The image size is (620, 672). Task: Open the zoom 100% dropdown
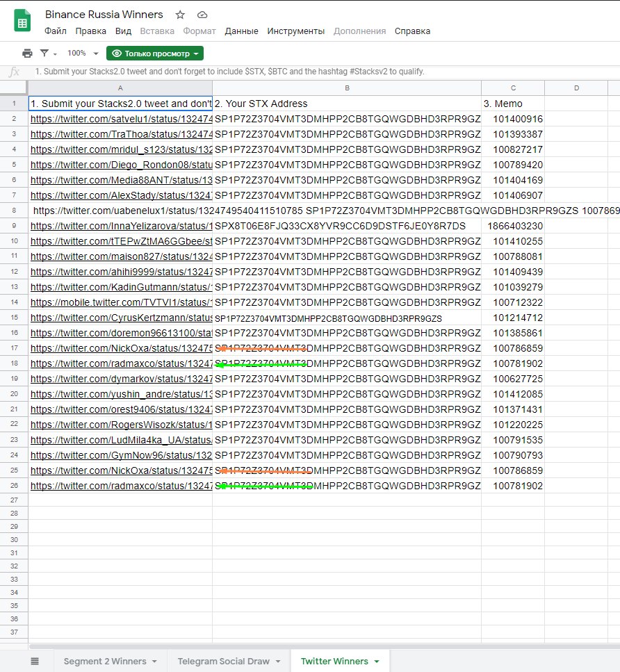83,53
